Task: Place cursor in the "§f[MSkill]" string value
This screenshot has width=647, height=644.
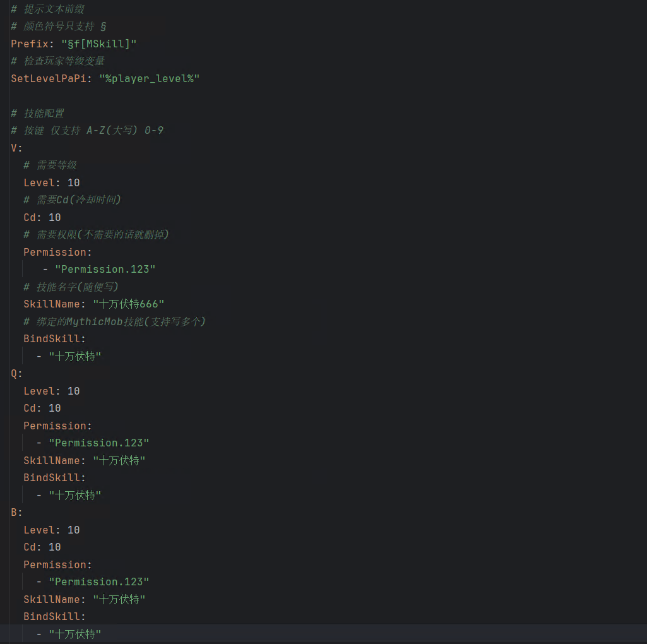Action: click(99, 44)
